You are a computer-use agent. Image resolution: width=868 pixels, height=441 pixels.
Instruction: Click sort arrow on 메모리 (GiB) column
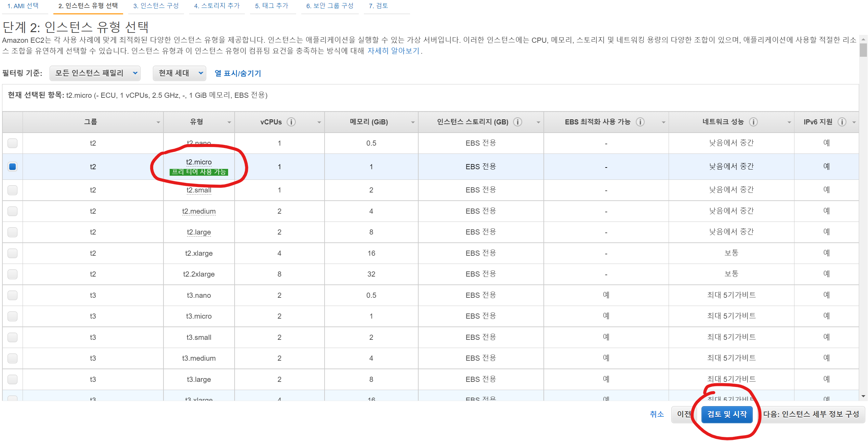(x=412, y=122)
